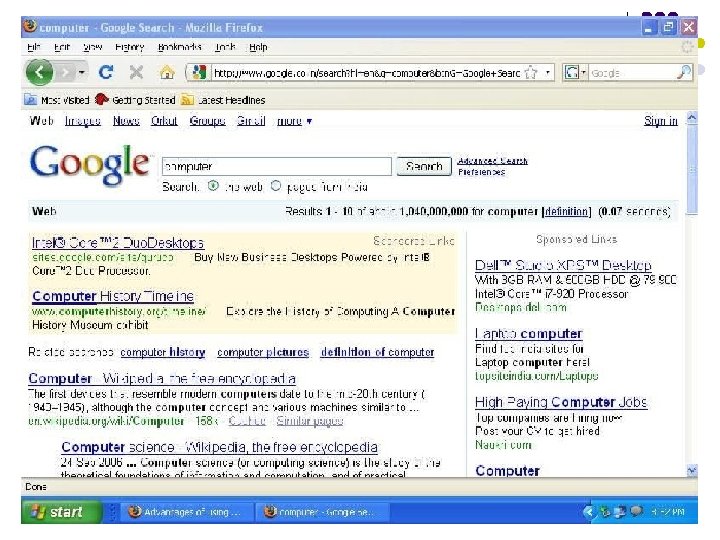
Task: Open the High Paying Computer Jobs ad
Action: click(561, 402)
